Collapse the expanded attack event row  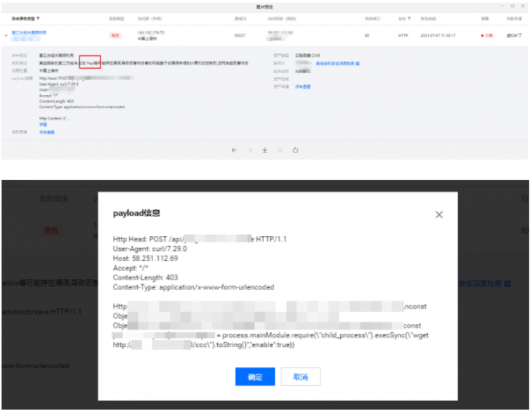(x=6, y=35)
